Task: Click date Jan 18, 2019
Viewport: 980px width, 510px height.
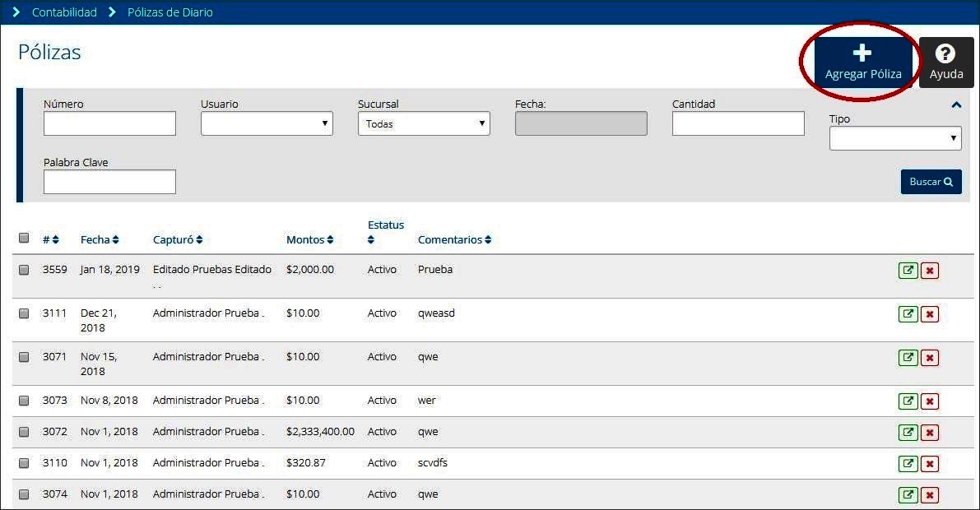Action: coord(110,270)
